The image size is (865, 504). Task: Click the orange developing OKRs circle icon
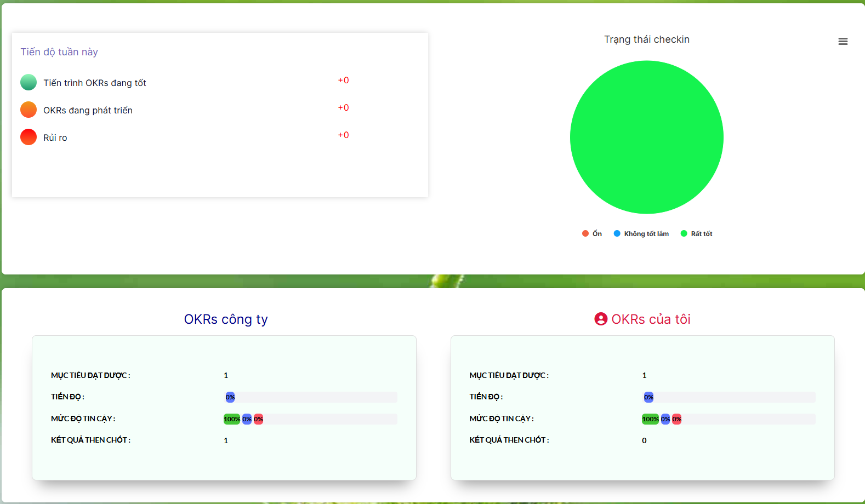point(29,110)
